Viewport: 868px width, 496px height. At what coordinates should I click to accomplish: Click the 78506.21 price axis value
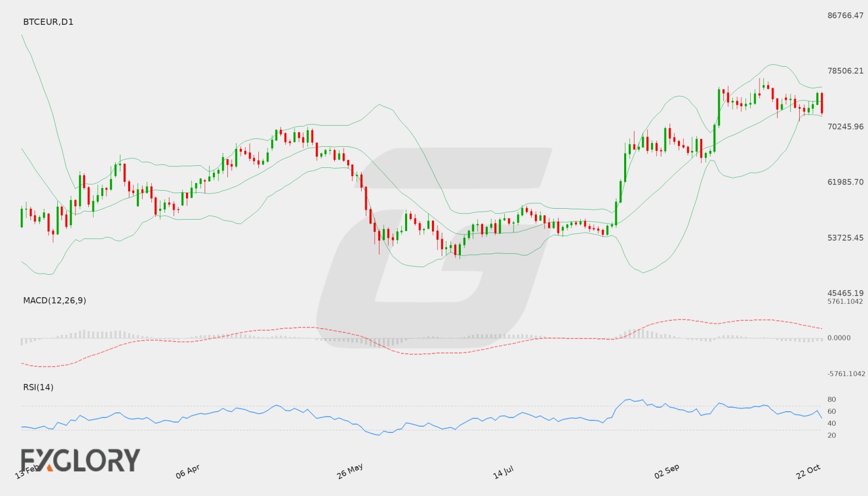pos(845,71)
